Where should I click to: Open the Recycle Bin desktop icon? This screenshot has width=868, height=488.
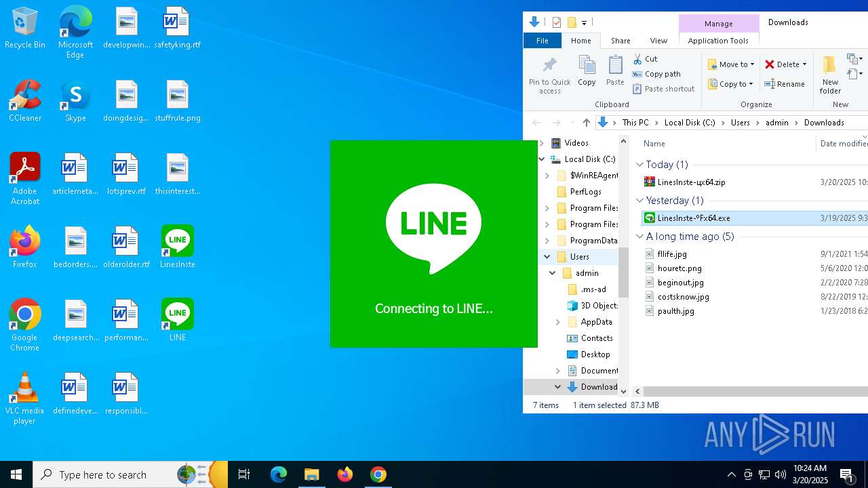25,28
